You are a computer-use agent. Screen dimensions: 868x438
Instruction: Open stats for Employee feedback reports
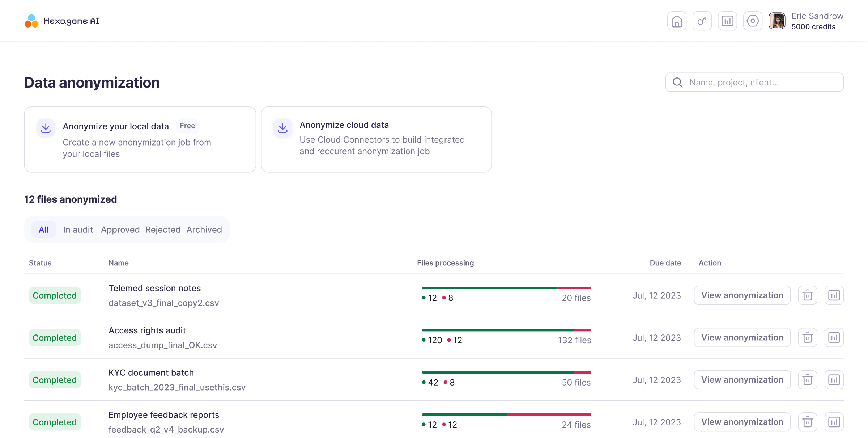coord(834,422)
